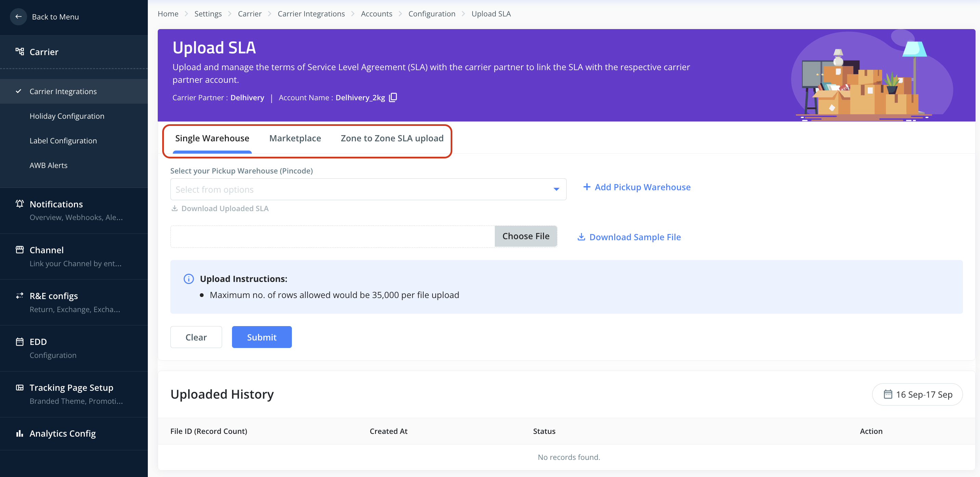Click the EDD calendar icon
This screenshot has width=980, height=477.
click(20, 341)
